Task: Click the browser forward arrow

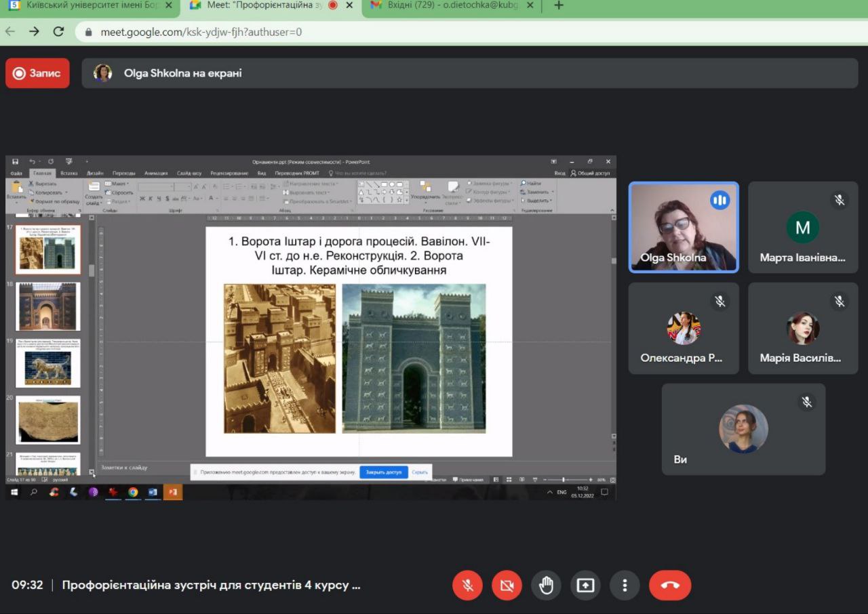Action: coord(34,31)
